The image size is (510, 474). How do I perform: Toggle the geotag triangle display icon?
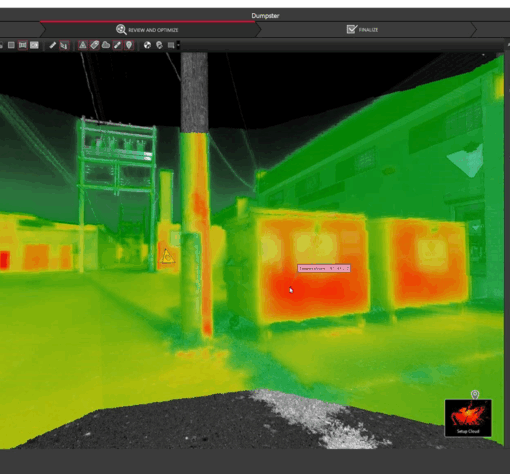pos(83,45)
